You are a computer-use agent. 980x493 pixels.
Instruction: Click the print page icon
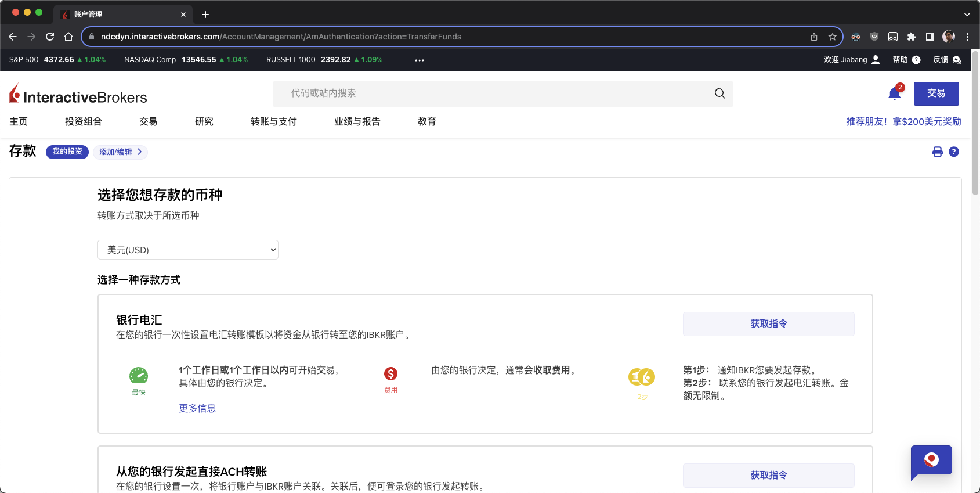coord(937,152)
